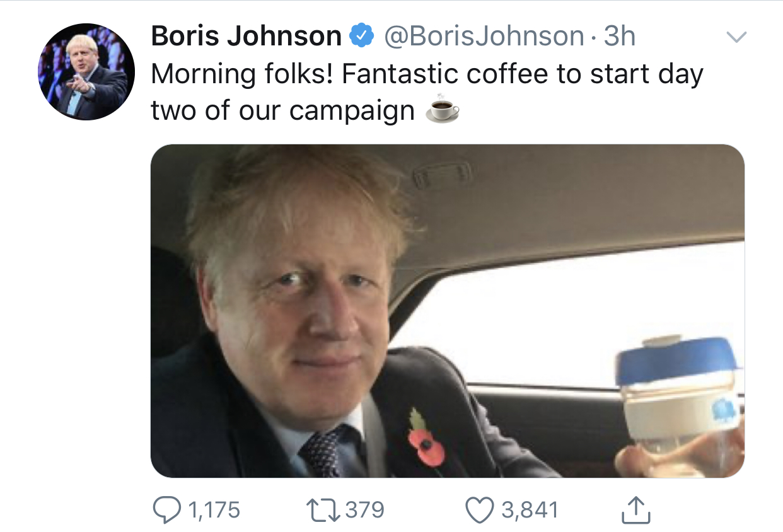Share the tweet via the upload arrow icon
This screenshot has height=532, width=783.
(x=635, y=510)
